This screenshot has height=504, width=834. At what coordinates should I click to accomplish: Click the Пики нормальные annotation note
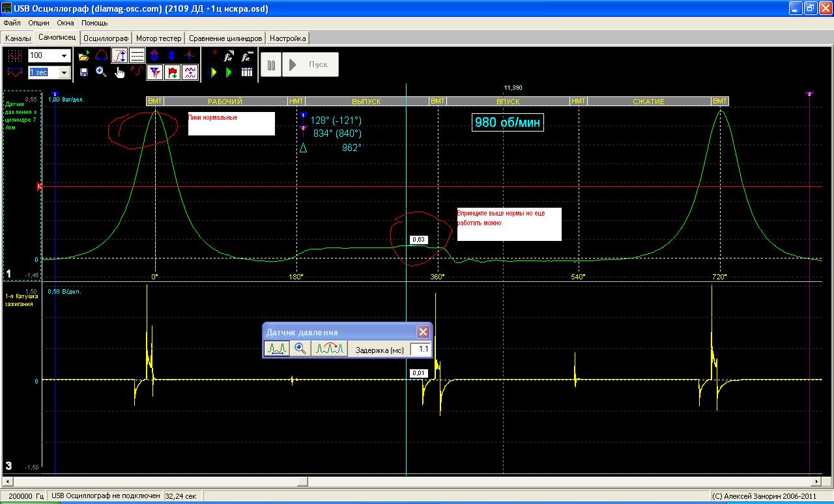(x=231, y=124)
